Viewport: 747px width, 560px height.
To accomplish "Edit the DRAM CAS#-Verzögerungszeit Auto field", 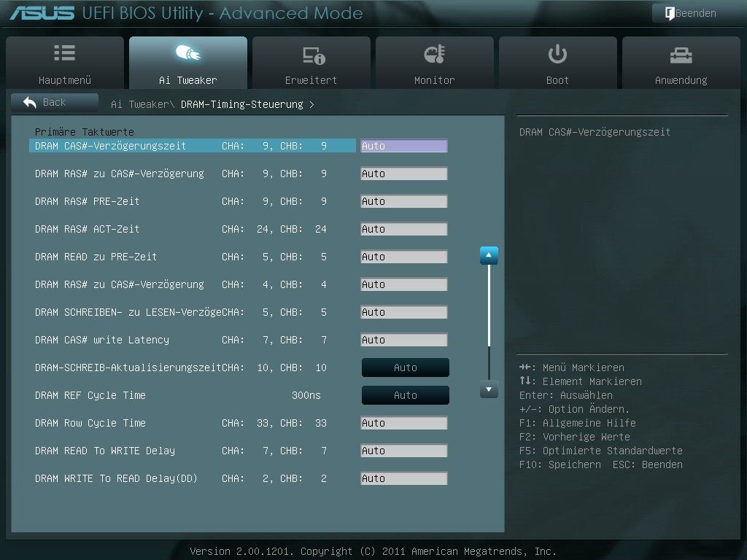I will coord(404,146).
